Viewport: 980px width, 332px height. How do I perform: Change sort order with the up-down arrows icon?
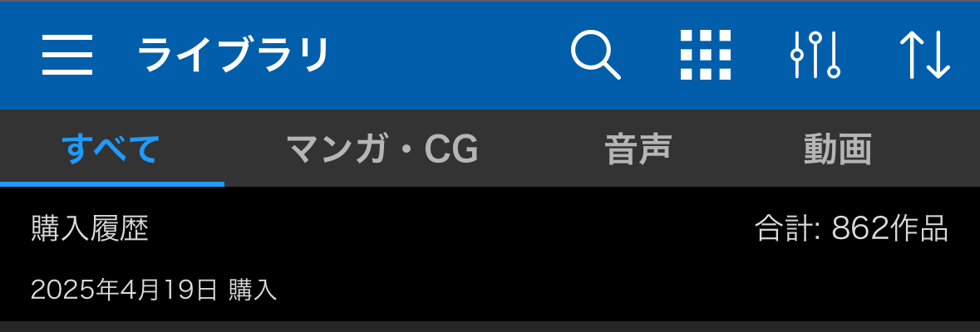(x=925, y=55)
